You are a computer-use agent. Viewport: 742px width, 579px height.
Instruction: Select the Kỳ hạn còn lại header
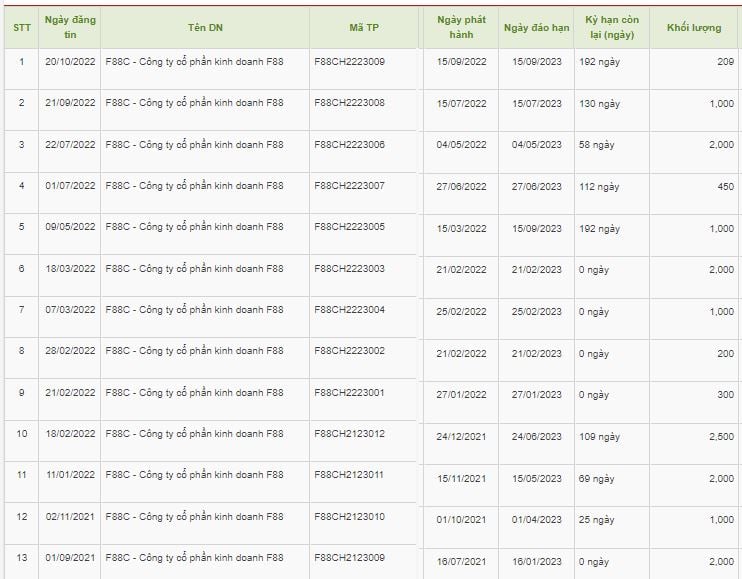pyautogui.click(x=610, y=27)
